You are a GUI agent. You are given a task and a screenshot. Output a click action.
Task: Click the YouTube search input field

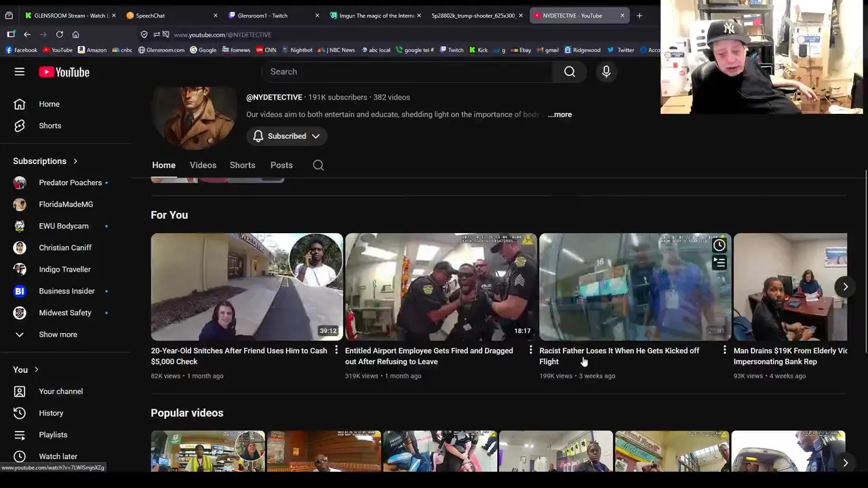click(x=407, y=72)
